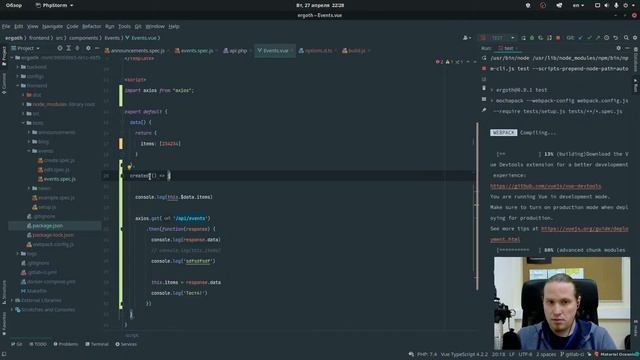Open the system volume and power menu
The width and height of the screenshot is (640, 360).
(616, 5)
